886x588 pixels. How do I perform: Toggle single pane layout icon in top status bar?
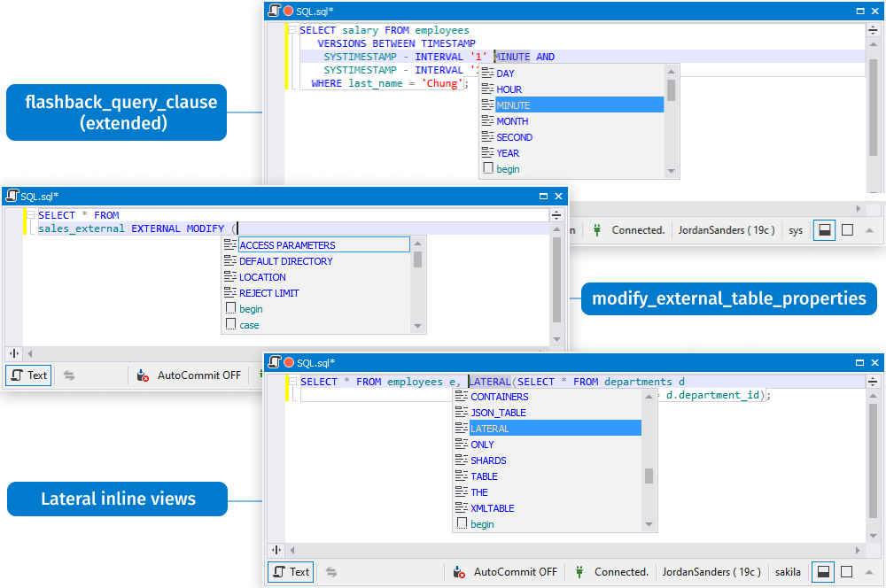coord(848,230)
